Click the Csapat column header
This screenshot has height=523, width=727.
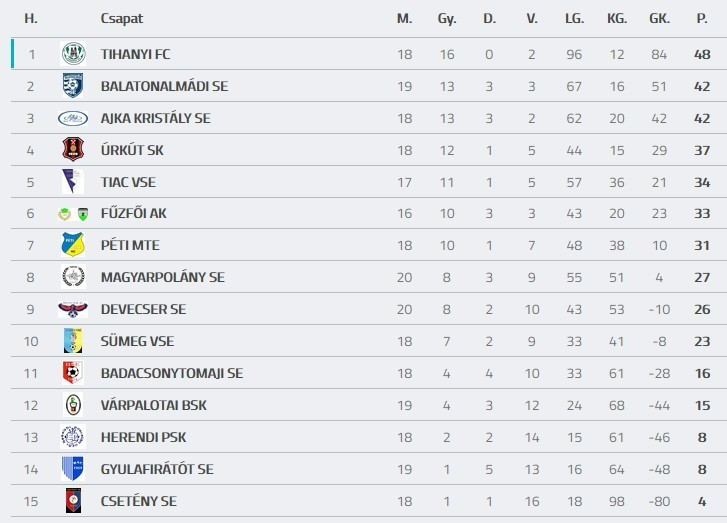(x=121, y=18)
